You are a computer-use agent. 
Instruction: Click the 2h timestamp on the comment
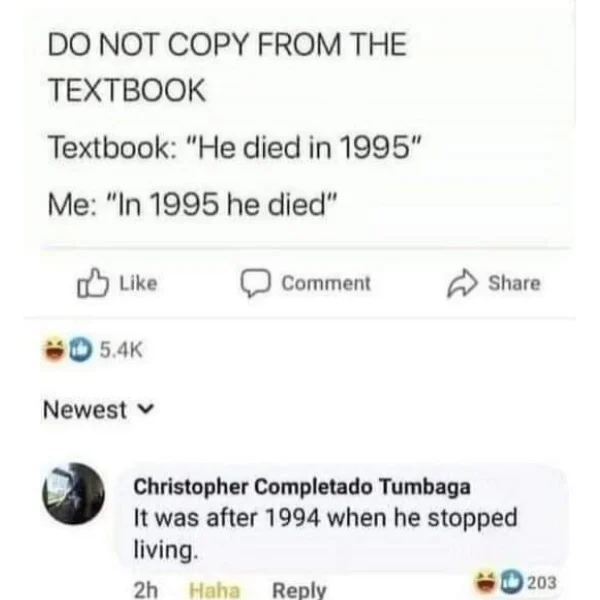(x=146, y=590)
